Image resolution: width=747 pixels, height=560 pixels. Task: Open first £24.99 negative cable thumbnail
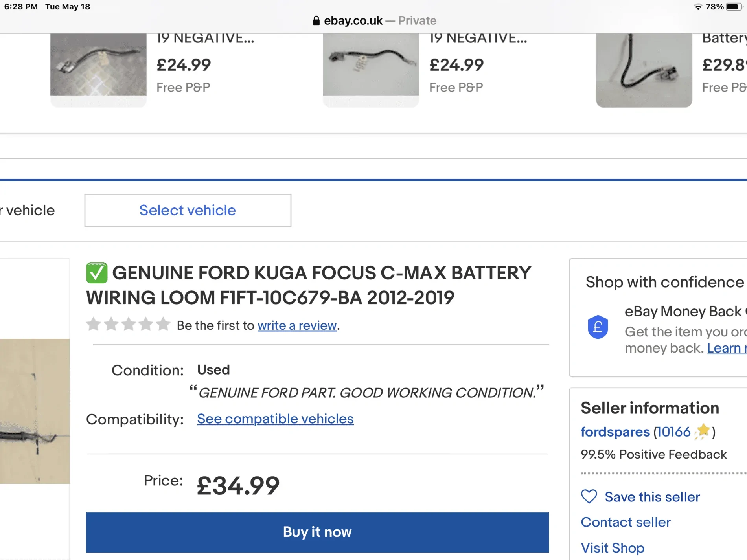[98, 65]
